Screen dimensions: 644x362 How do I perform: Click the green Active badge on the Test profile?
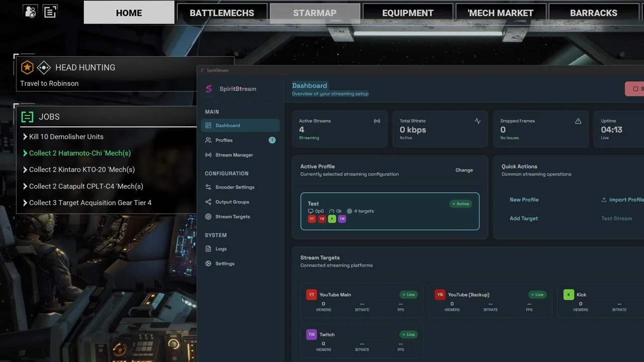[x=461, y=204]
